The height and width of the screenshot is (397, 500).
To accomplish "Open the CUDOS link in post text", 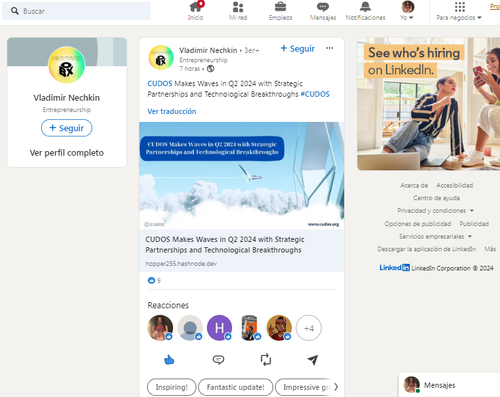I will [x=160, y=83].
